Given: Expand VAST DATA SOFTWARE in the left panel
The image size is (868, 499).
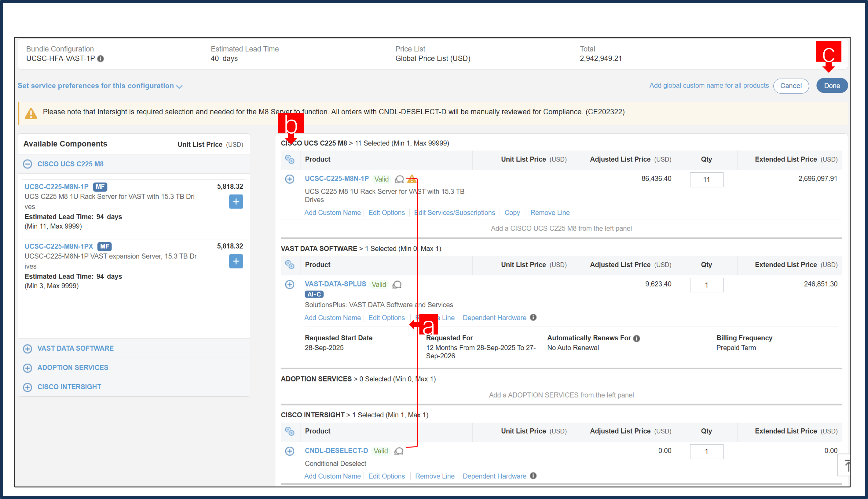Looking at the screenshot, I should [27, 349].
